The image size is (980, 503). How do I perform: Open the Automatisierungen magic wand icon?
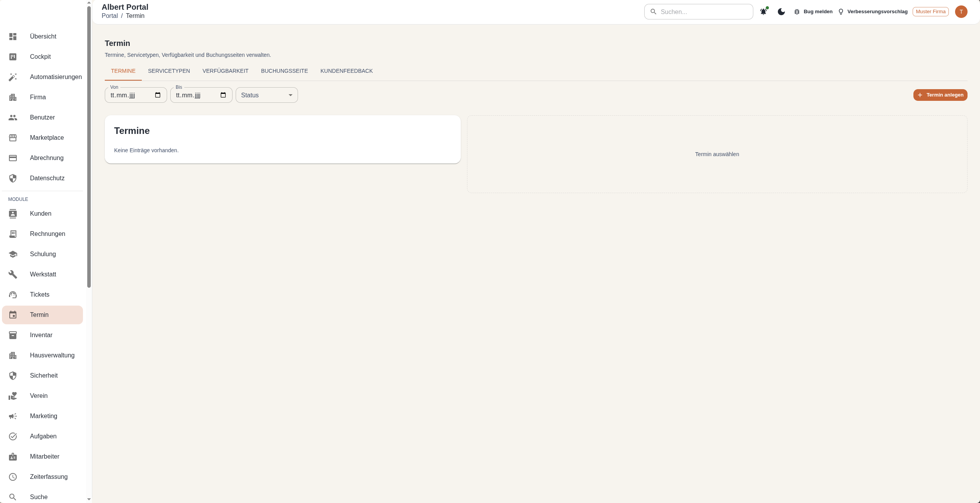pyautogui.click(x=13, y=77)
